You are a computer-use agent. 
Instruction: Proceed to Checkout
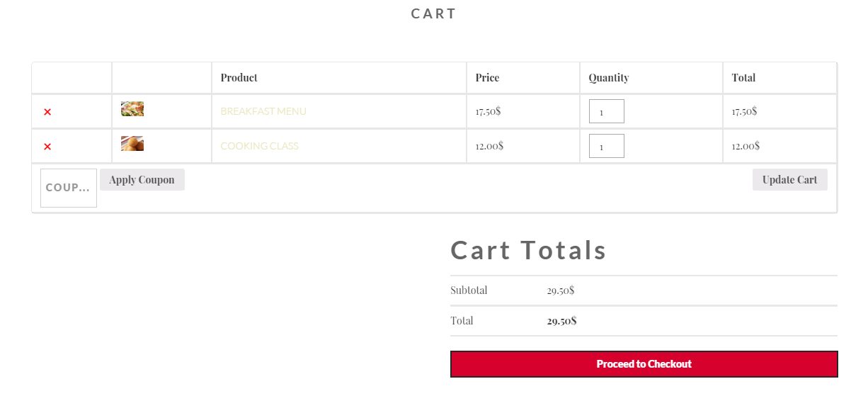[644, 364]
